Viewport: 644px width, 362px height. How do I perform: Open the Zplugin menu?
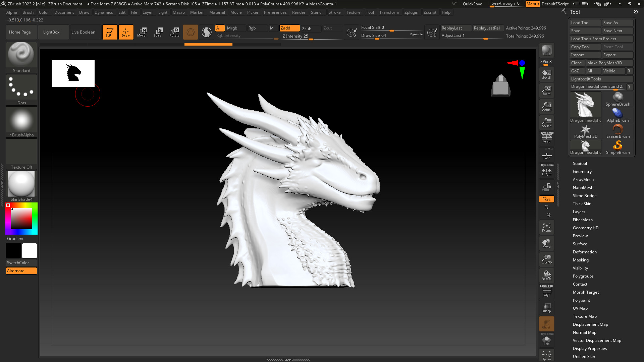[x=411, y=12]
